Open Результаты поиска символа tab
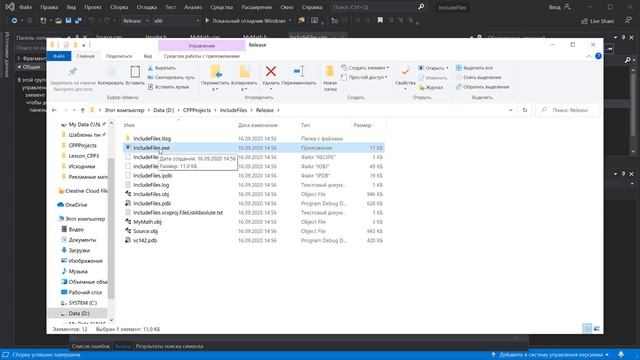 click(169, 346)
